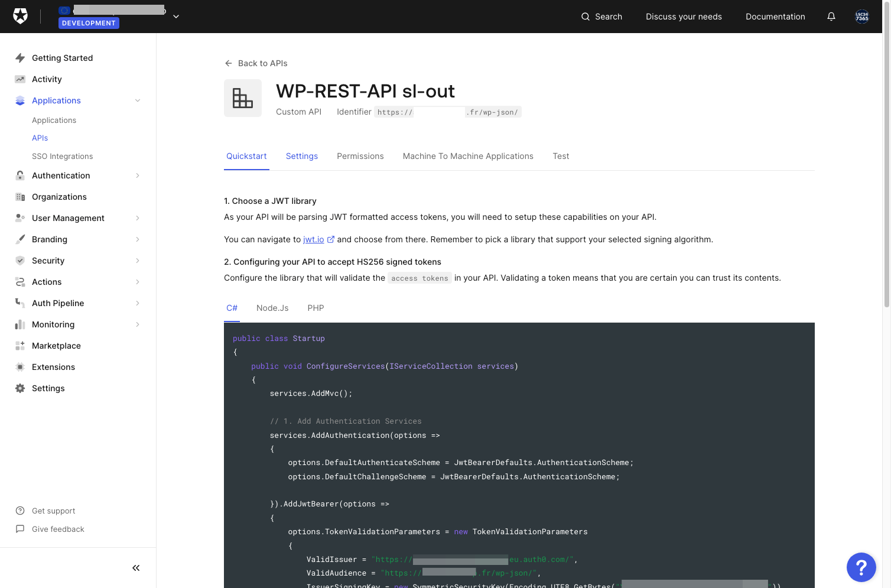Select the Node.Js code tab

(x=272, y=308)
